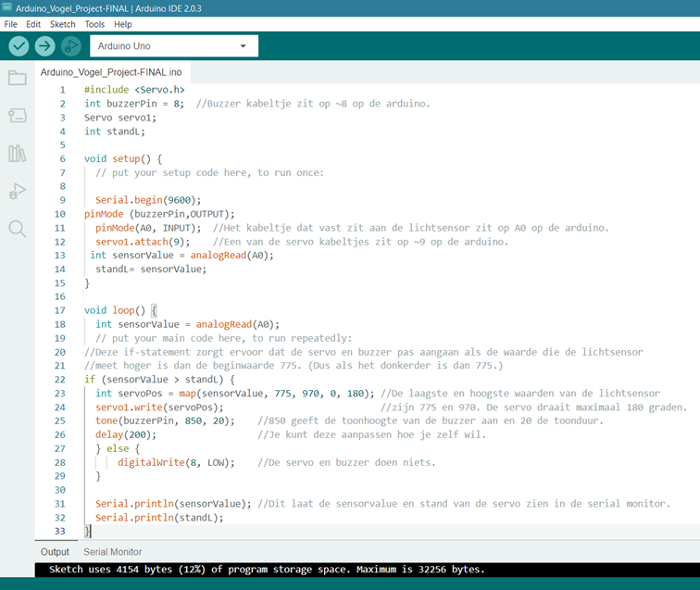
Task: Click the 'int standL;' declaration
Action: tap(115, 132)
